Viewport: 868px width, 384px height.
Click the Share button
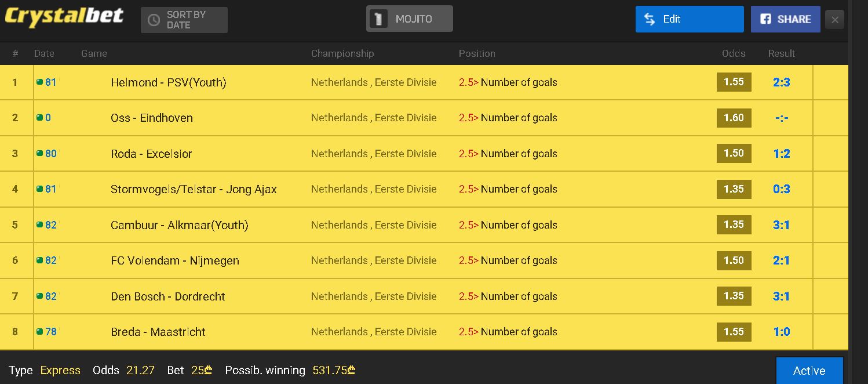(x=785, y=19)
